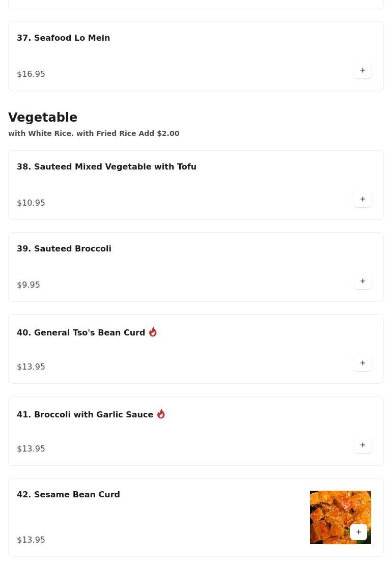This screenshot has width=392, height=563.
Task: Add Seafood Lo Mein to order
Action: pyautogui.click(x=362, y=70)
